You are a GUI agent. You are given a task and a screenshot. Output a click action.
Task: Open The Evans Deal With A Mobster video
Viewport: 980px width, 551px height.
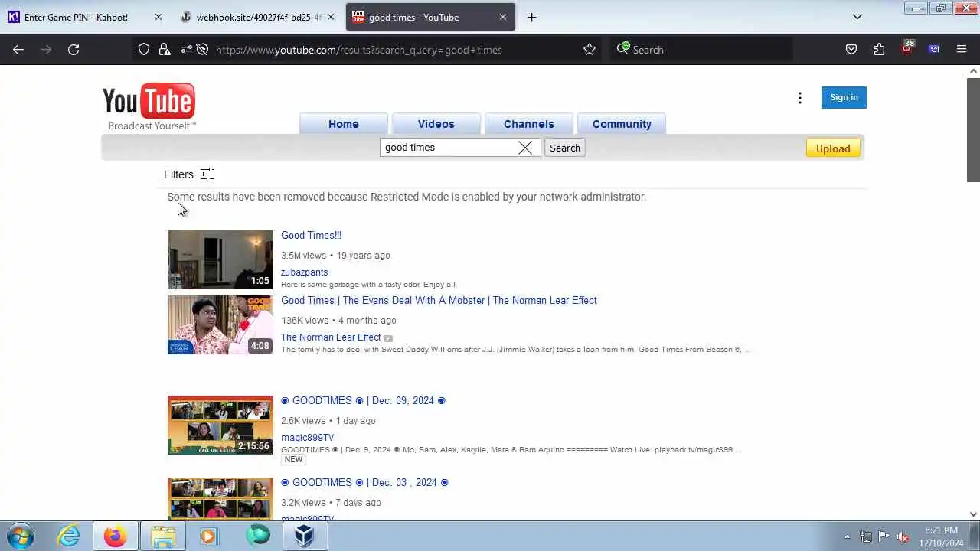[x=439, y=300]
